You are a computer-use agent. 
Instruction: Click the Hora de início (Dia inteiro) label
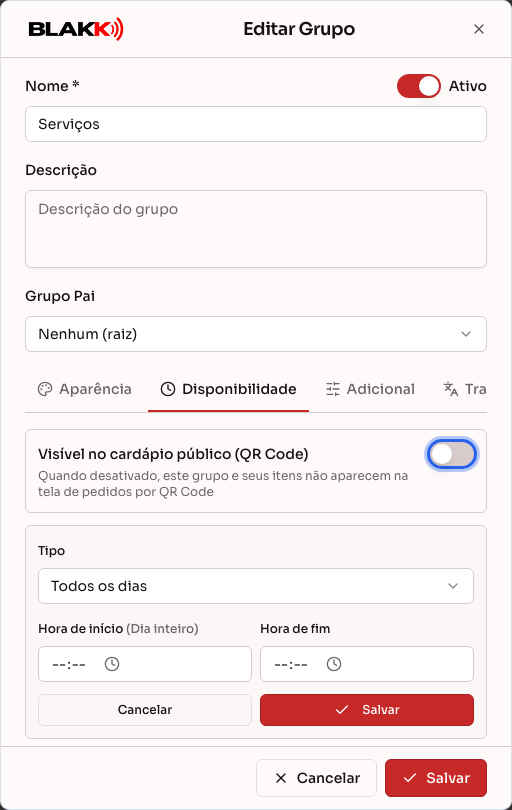tap(118, 629)
